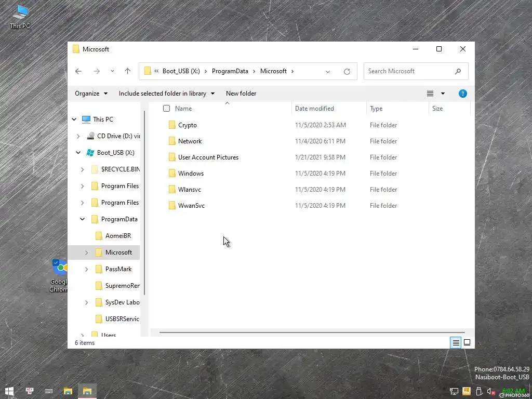532x399 pixels.
Task: Go forward in folder history
Action: coord(97,71)
